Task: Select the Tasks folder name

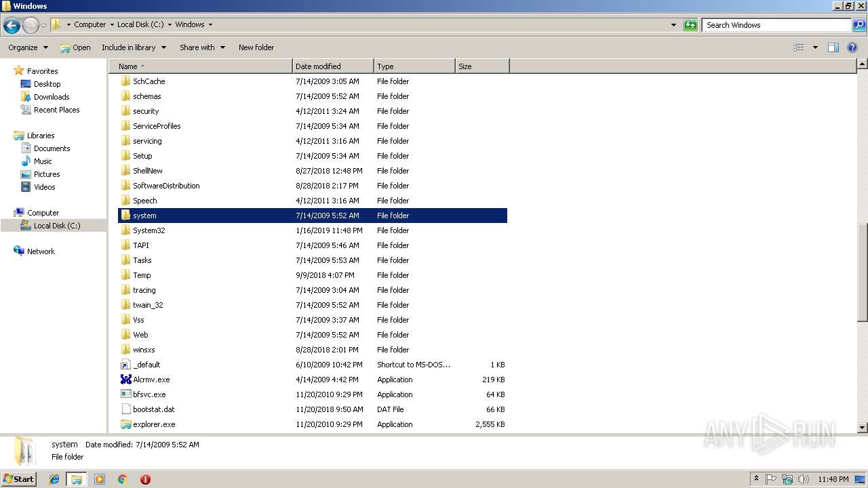Action: point(142,260)
